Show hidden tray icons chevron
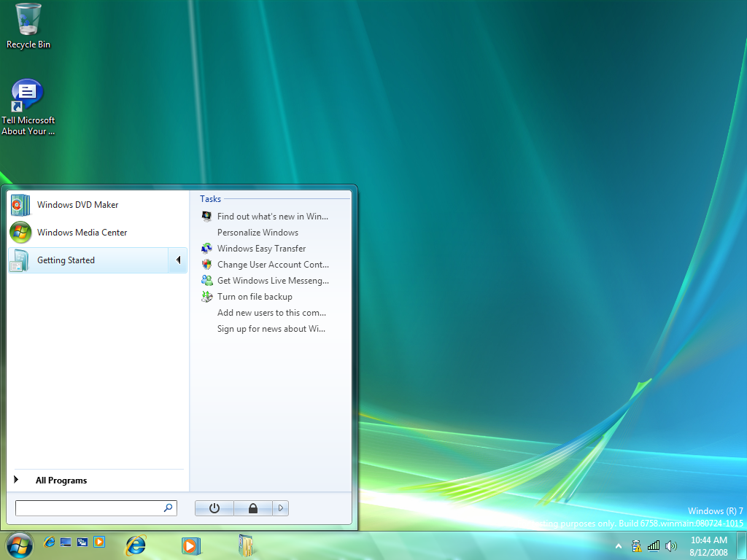Viewport: 747px width, 560px height. (x=619, y=545)
